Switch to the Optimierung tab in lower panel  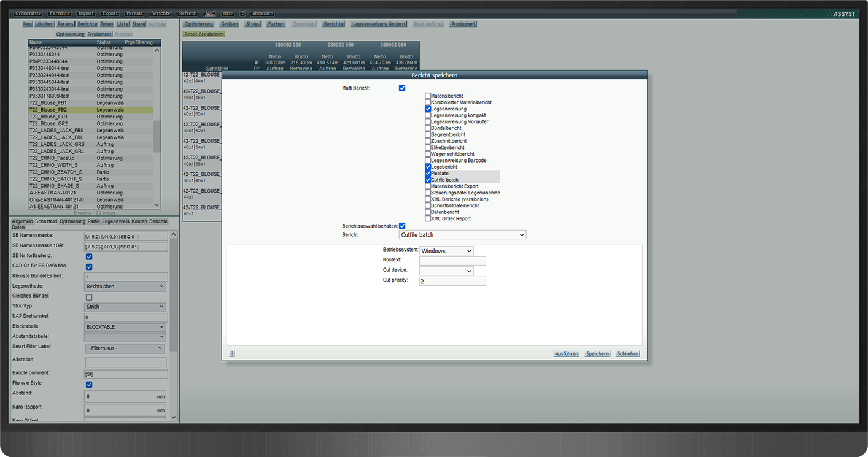[x=72, y=221]
